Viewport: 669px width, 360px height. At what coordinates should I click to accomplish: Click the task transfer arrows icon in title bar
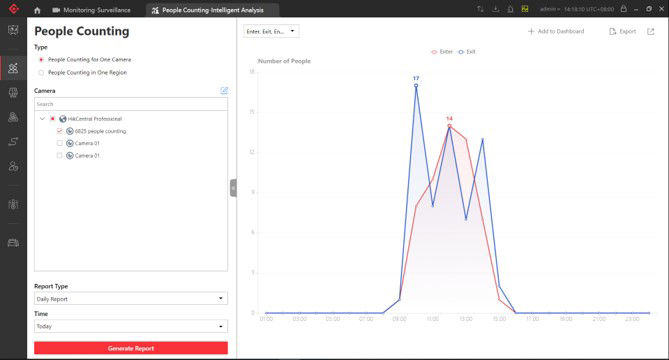(480, 9)
